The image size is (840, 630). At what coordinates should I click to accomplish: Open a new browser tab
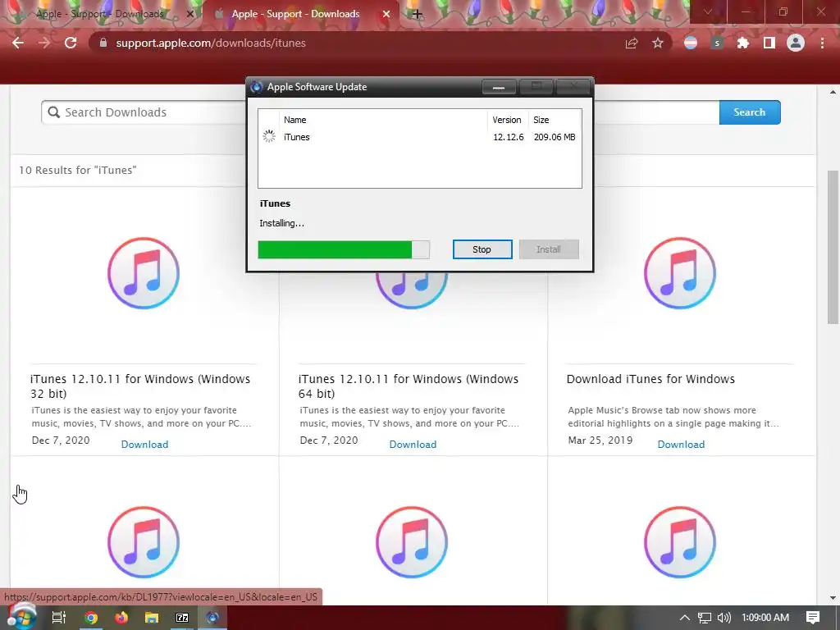pyautogui.click(x=418, y=15)
